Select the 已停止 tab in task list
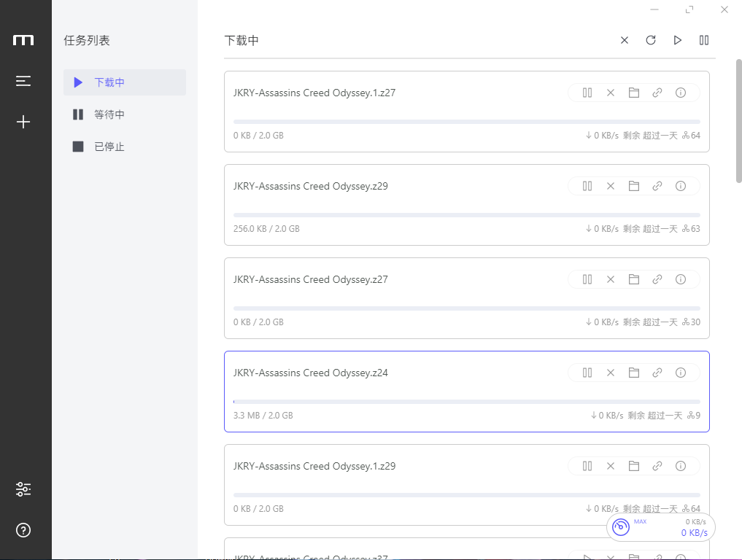The width and height of the screenshot is (742, 560). coord(125,147)
